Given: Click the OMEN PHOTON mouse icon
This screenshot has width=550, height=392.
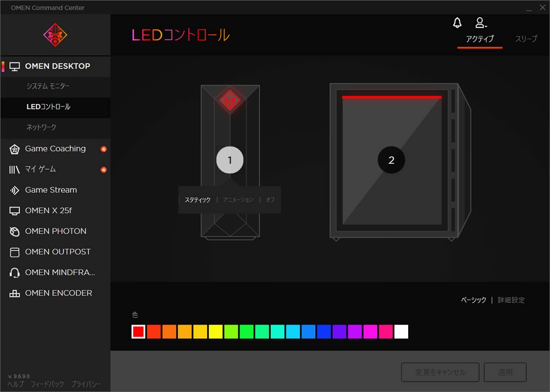Looking at the screenshot, I should coord(15,231).
